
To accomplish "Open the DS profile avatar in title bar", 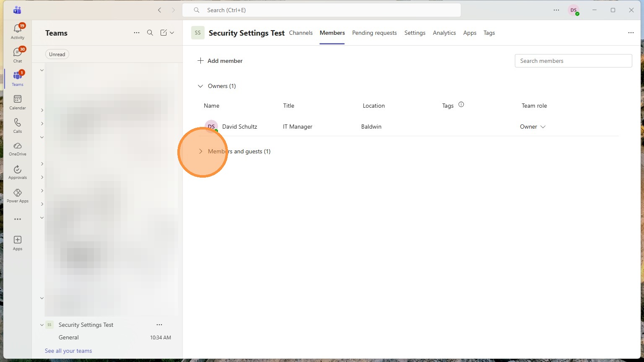I will (574, 10).
